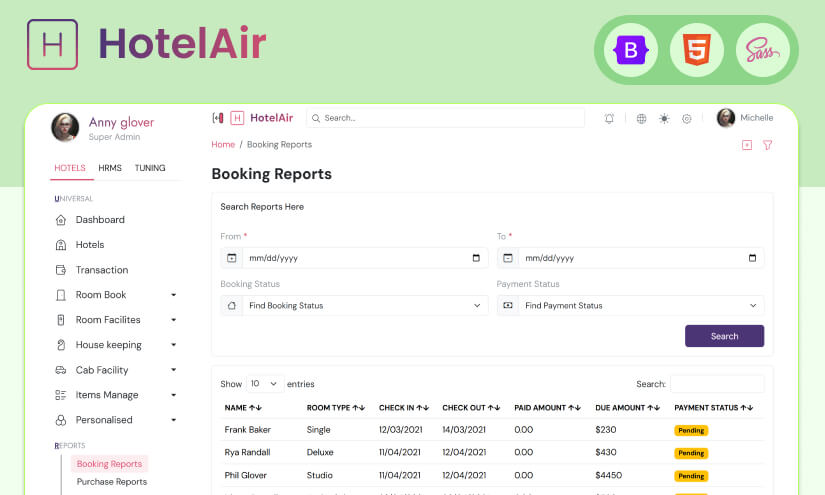Image resolution: width=825 pixels, height=495 pixels.
Task: Open the language globe icon
Action: pyautogui.click(x=641, y=118)
